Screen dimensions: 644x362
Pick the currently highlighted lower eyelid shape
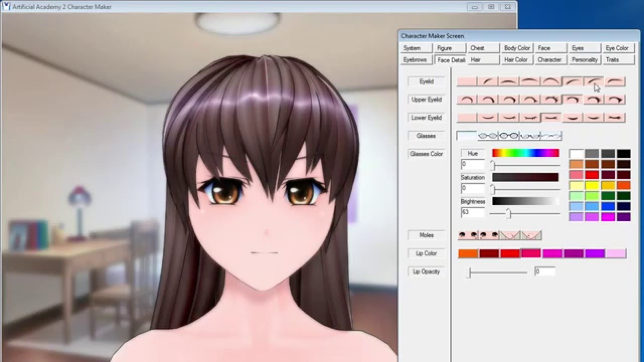[x=552, y=117]
